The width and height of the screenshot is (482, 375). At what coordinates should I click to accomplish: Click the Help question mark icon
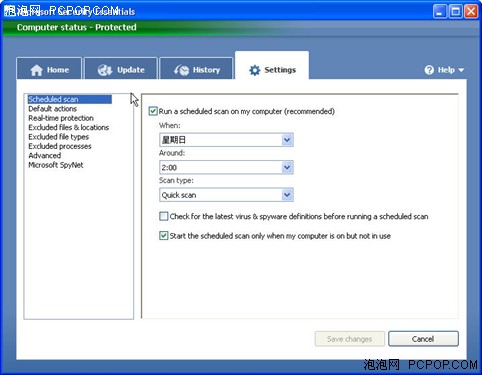pyautogui.click(x=429, y=70)
